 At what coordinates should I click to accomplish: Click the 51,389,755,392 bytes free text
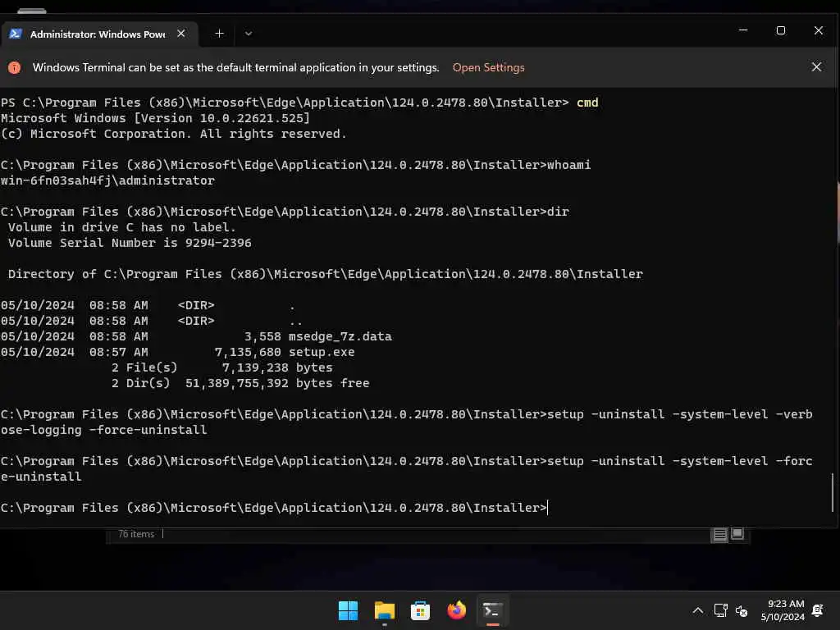[x=277, y=383]
